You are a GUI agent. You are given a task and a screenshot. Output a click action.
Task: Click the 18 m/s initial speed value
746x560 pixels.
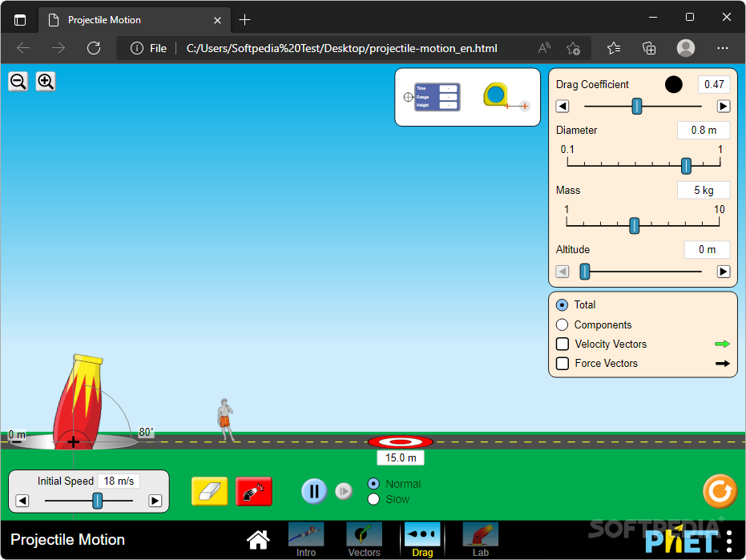[x=119, y=481]
